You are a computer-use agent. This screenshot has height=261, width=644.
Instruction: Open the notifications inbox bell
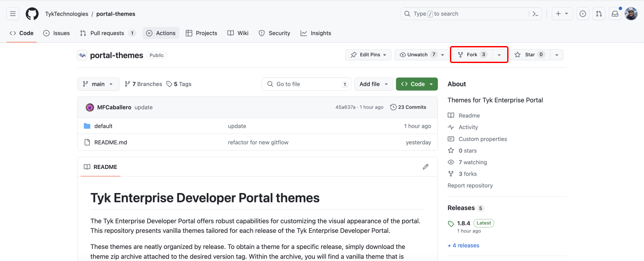tap(614, 13)
